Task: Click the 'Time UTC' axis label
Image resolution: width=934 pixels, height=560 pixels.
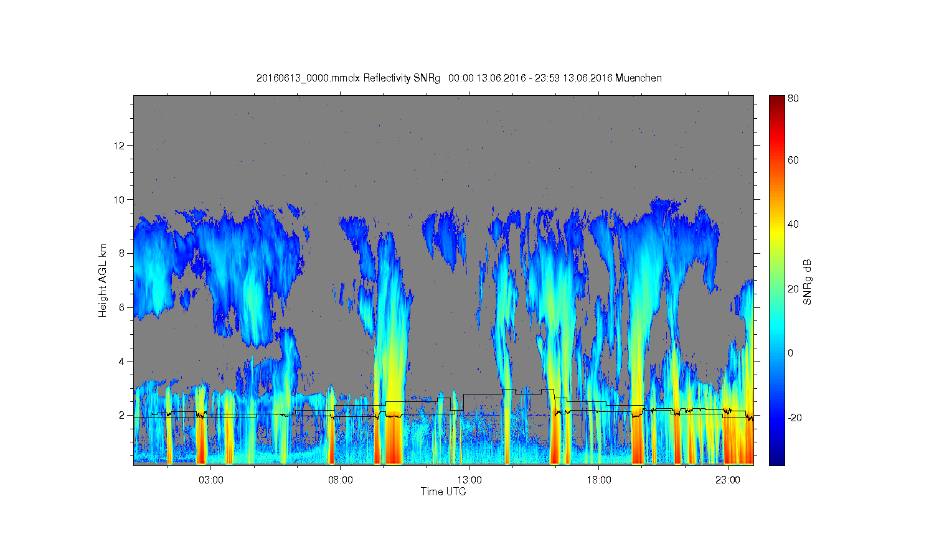Action: [x=443, y=492]
